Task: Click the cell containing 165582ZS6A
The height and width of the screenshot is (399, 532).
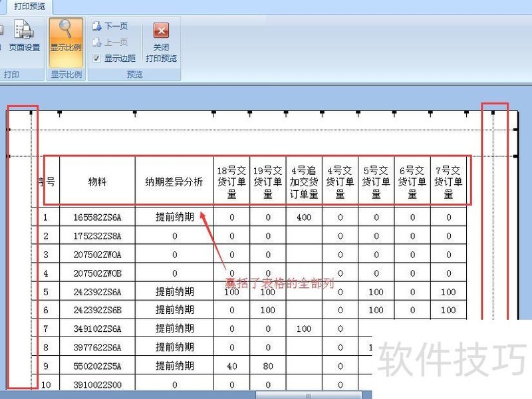Action: (x=97, y=217)
